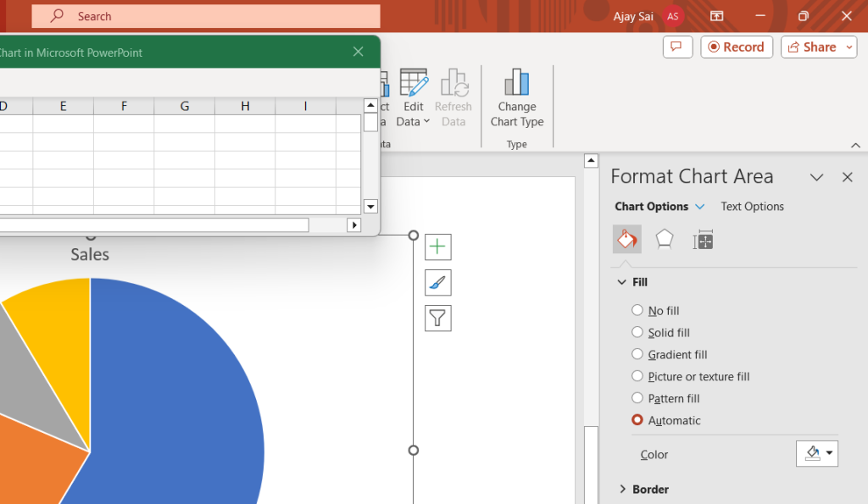Viewport: 868px width, 504px height.
Task: Click the Sales chart title
Action: coord(90,254)
